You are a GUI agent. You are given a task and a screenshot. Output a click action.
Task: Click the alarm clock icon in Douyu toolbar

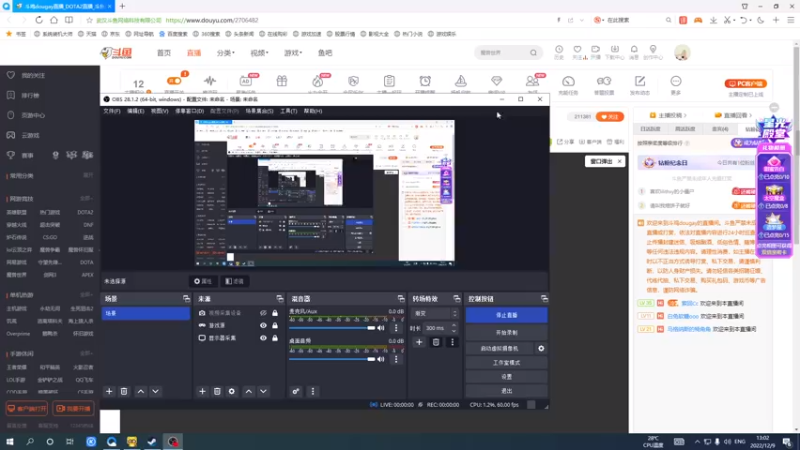[x=425, y=81]
